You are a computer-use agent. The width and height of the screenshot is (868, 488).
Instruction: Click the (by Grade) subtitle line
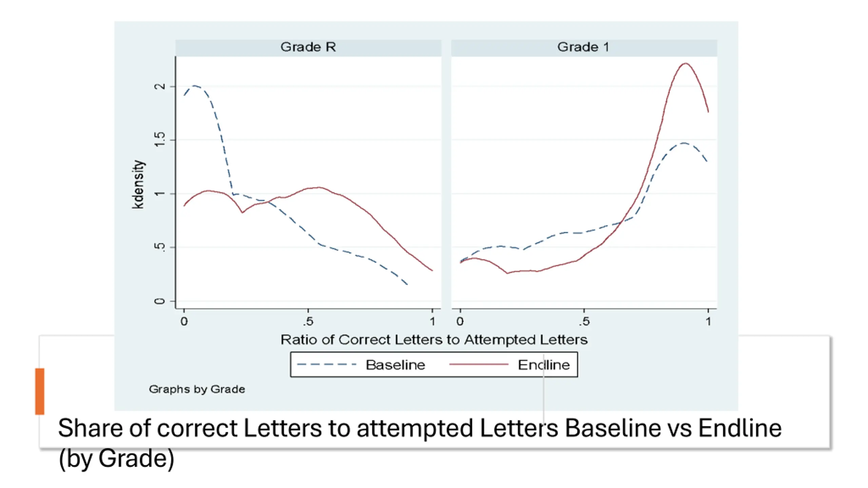coord(116,459)
